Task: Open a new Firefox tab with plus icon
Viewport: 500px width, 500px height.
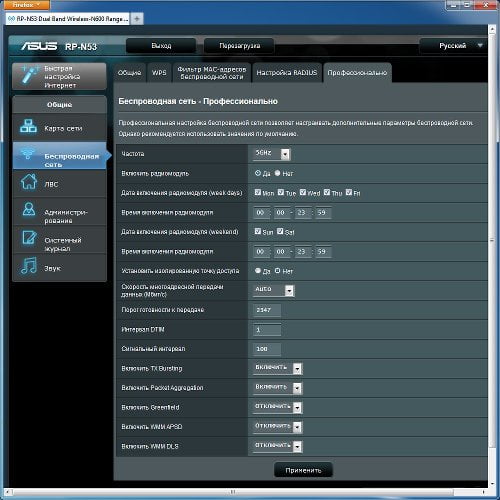Action: 137,19
